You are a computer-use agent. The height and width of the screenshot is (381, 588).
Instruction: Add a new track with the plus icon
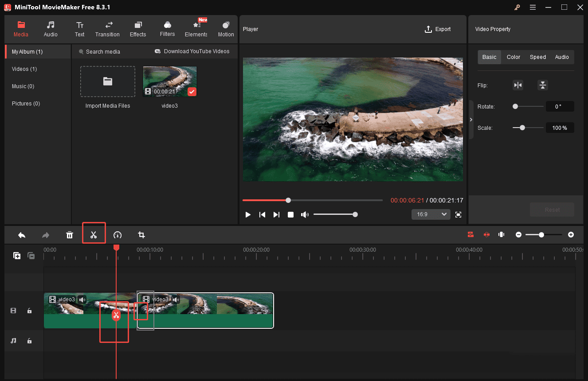(x=16, y=256)
